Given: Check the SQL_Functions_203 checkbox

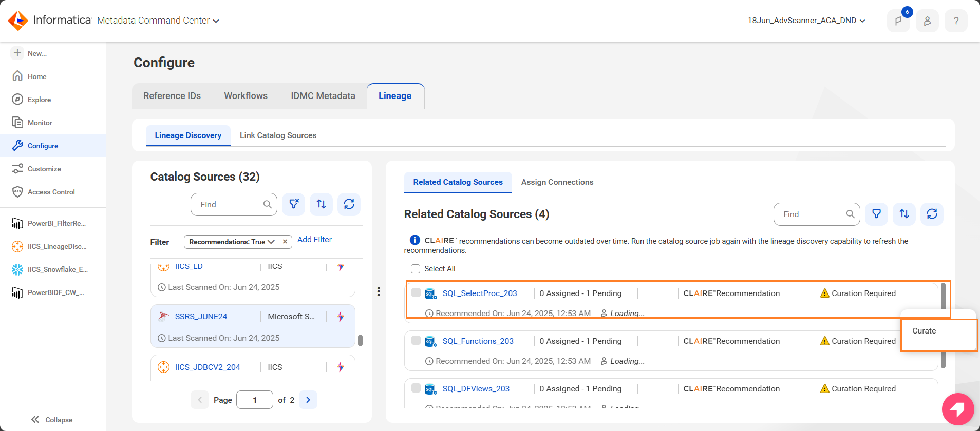Looking at the screenshot, I should 416,340.
